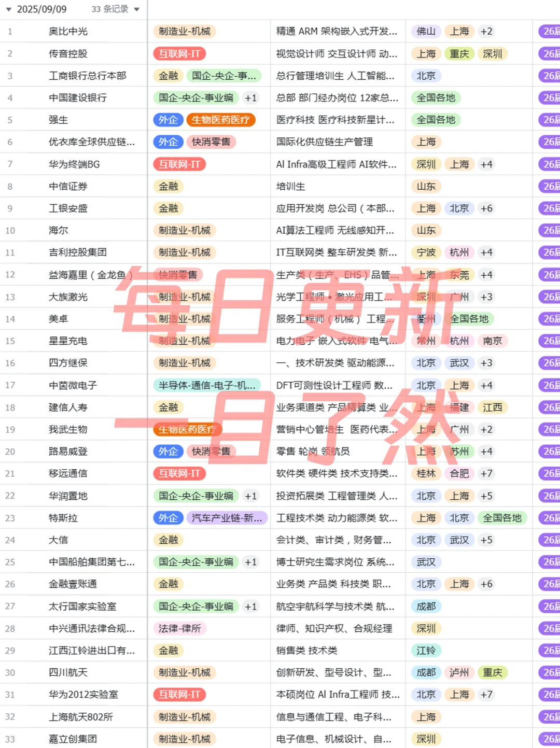
Task: Open 华为终端BG record
Action: tap(74, 164)
